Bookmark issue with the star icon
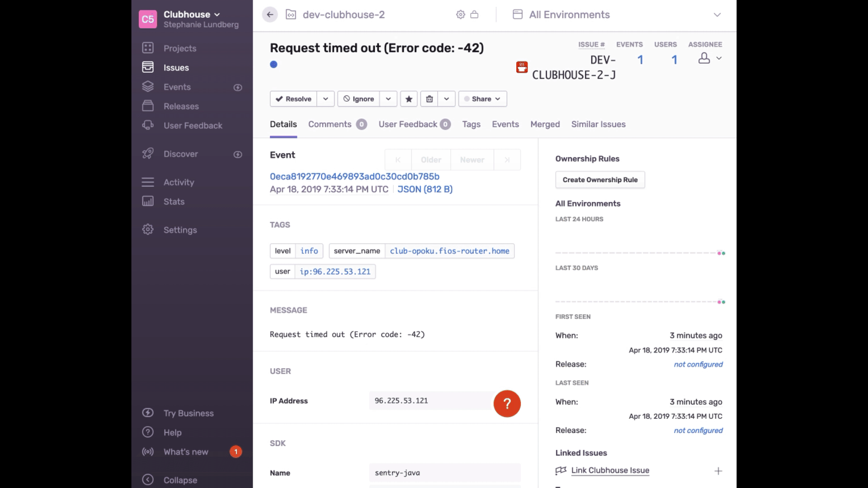Image resolution: width=868 pixels, height=488 pixels. (x=409, y=99)
